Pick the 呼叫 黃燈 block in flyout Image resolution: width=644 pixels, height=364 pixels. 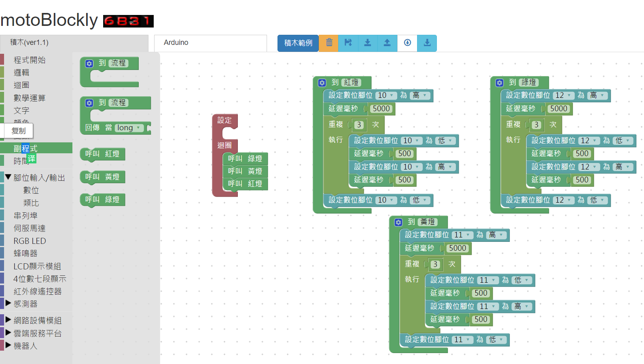pos(102,177)
